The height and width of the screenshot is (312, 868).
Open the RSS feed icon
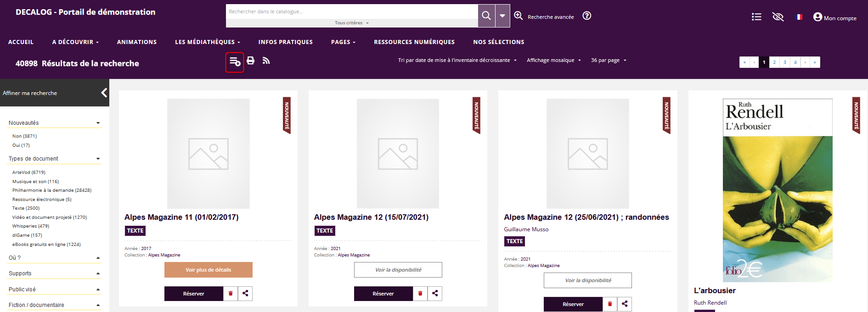coord(266,61)
